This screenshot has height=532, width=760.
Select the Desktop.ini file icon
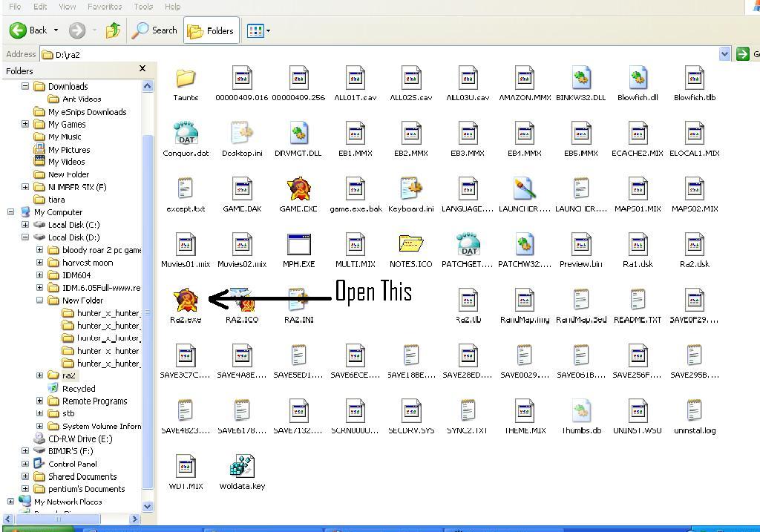pos(242,134)
